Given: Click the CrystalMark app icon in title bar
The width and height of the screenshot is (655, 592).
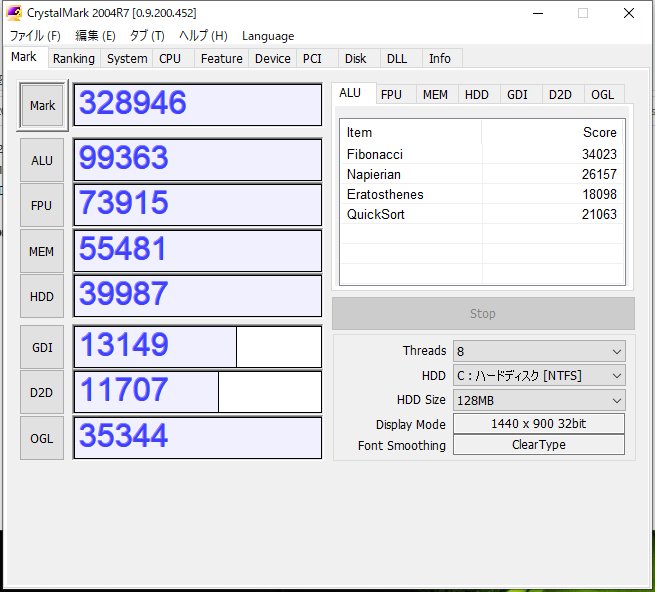Looking at the screenshot, I should tap(14, 13).
